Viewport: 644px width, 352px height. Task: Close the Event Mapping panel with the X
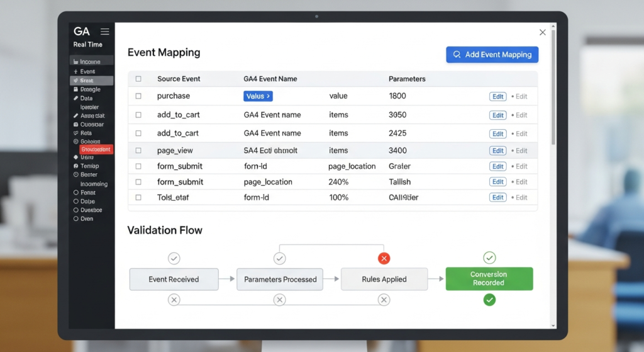[x=543, y=33]
